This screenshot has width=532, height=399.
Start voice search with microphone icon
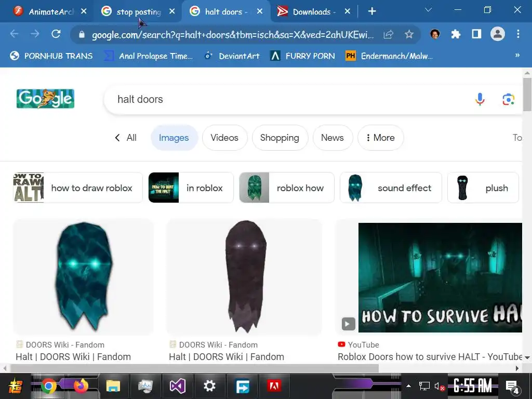[x=480, y=99]
